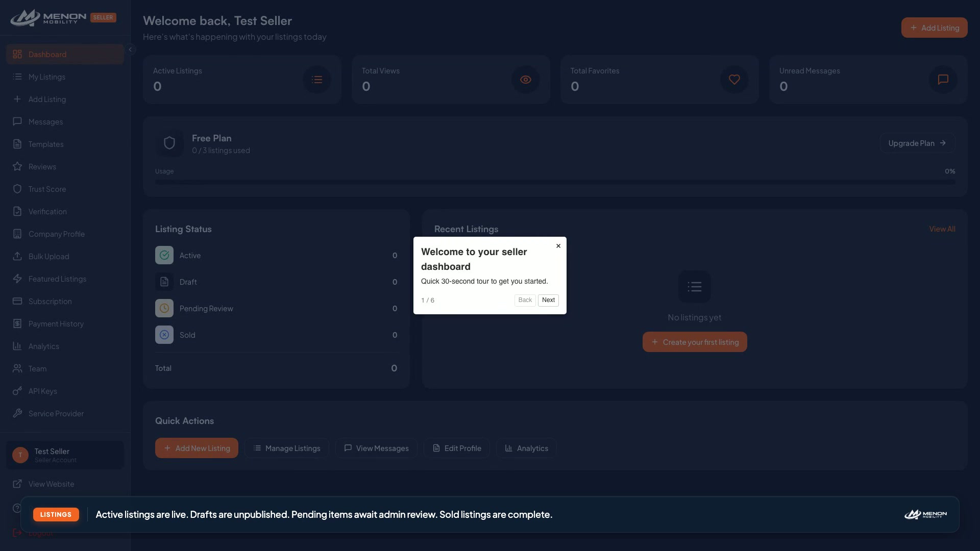Click the Pending Review clock icon
Viewport: 980px width, 551px height.
(x=164, y=308)
